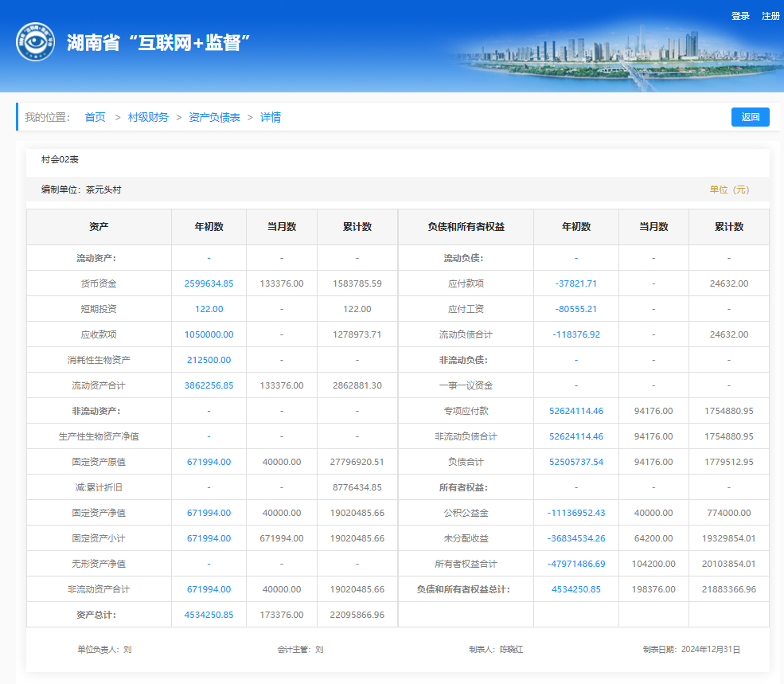The image size is (784, 684).
Task: Select 资产总计 monthly value 173376.00
Action: pos(282,616)
